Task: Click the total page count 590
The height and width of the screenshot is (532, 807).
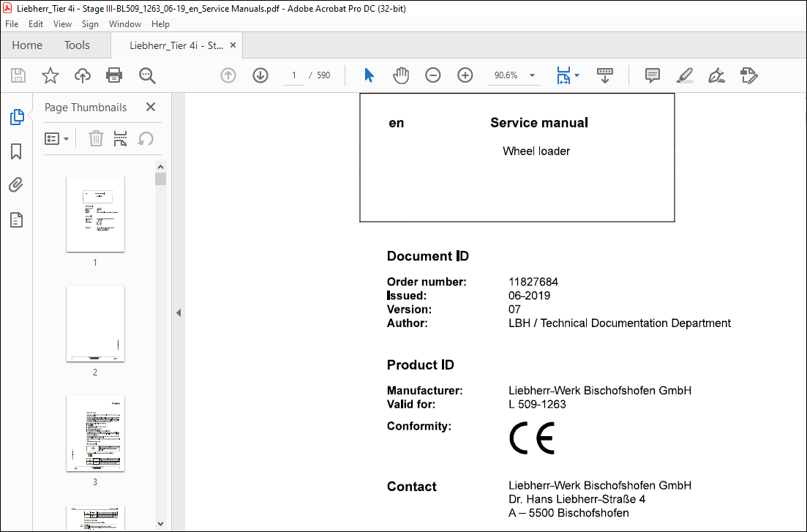Action: click(x=323, y=75)
